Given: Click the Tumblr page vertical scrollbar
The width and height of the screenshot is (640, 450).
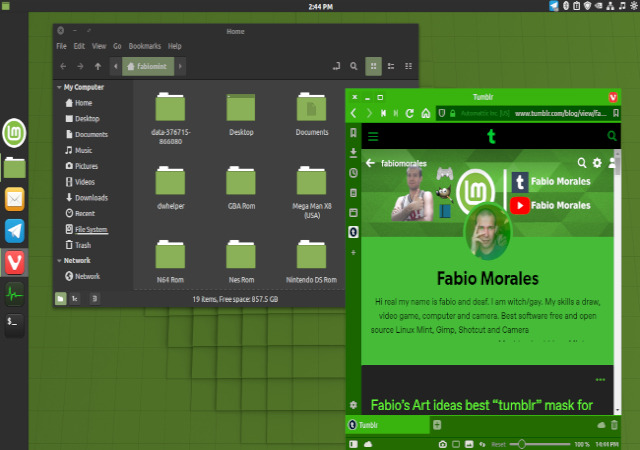Looking at the screenshot, I should click(617, 282).
